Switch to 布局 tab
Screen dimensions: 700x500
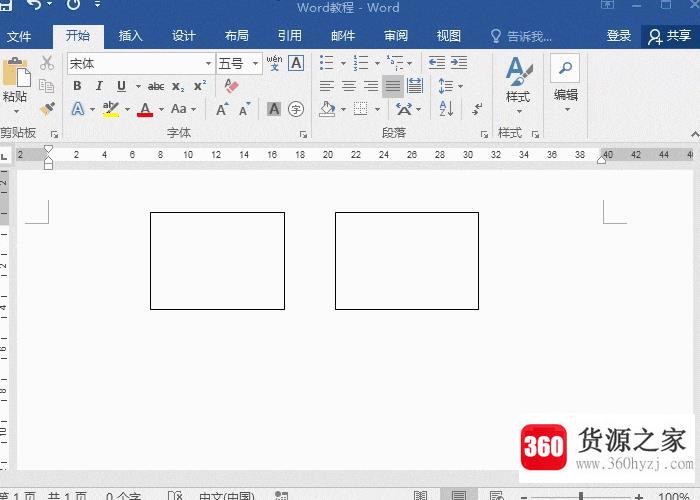(237, 36)
